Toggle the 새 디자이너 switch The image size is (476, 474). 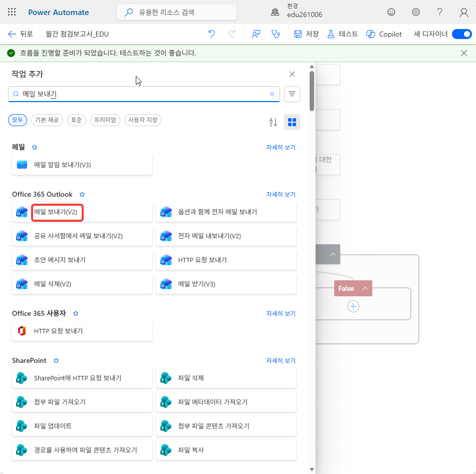pos(462,34)
